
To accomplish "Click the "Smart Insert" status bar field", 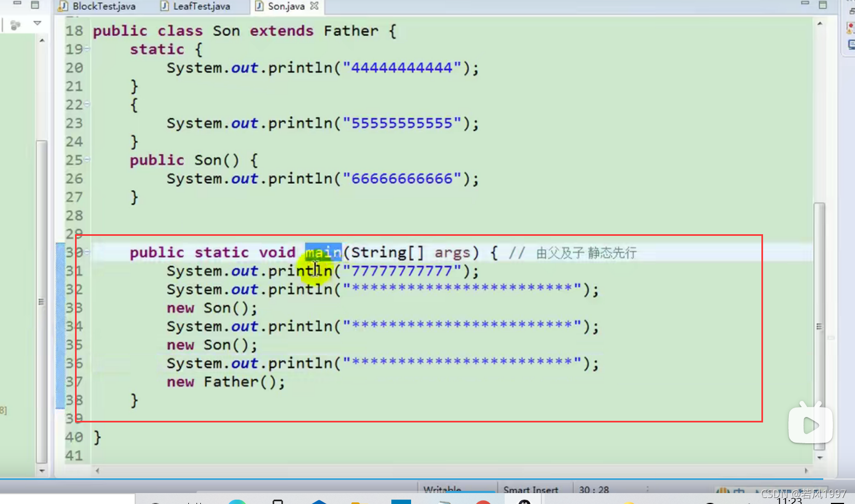I will coord(531,489).
